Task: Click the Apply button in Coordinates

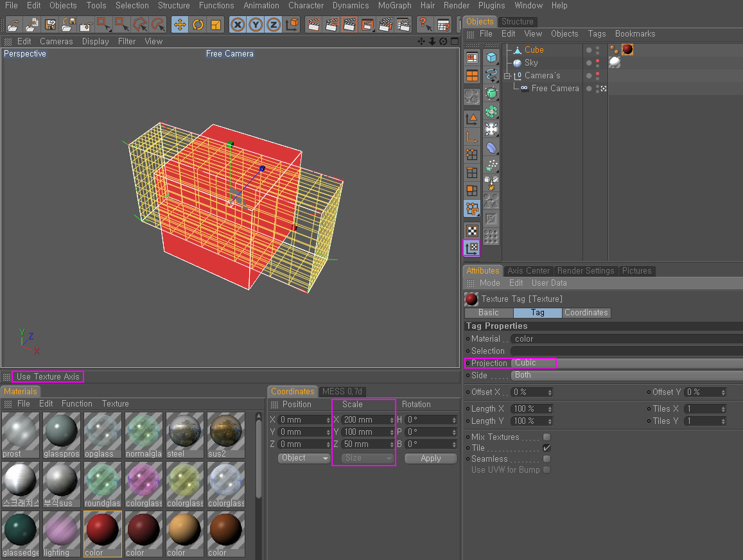Action: tap(430, 459)
